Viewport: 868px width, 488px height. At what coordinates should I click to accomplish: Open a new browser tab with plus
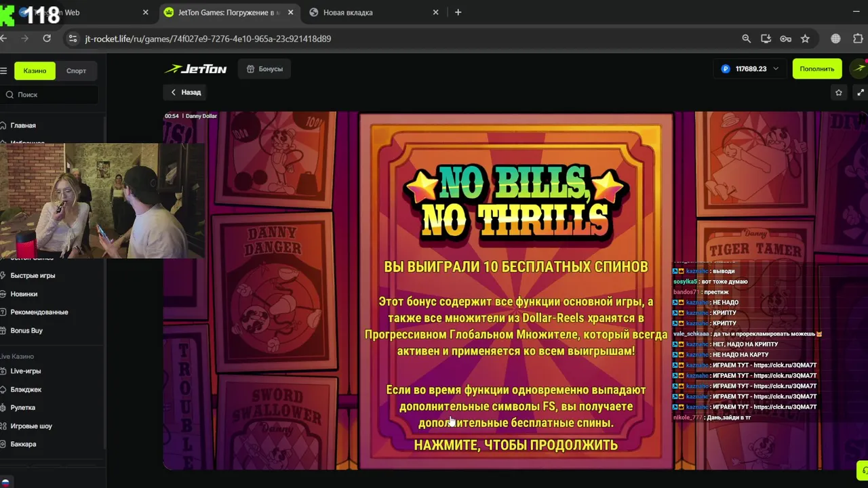tap(458, 12)
